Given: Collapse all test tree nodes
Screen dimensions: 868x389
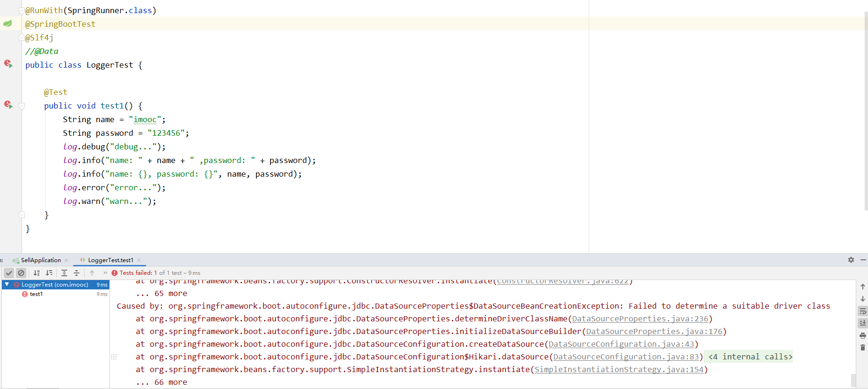Looking at the screenshot, I should pyautogui.click(x=77, y=273).
